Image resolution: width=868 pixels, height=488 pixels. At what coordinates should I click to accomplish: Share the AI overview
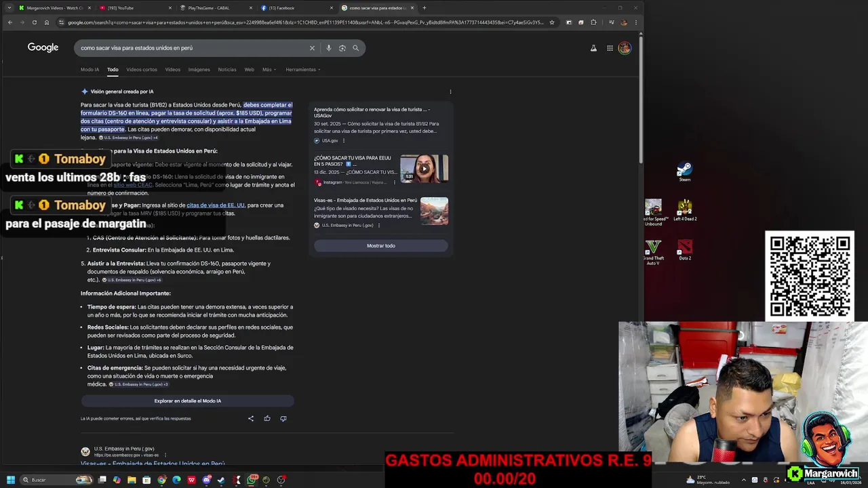[251, 418]
